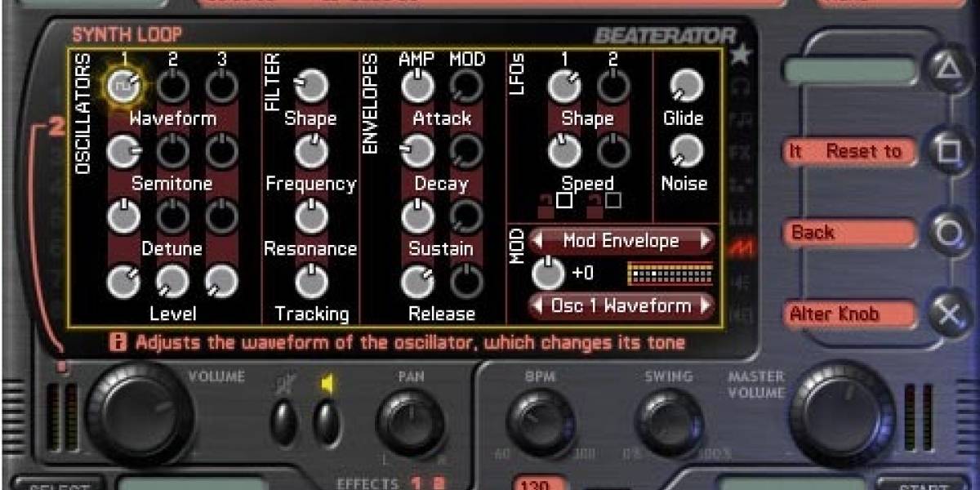Image resolution: width=980 pixels, height=490 pixels.
Task: Select the AMP envelope Release knob
Action: click(417, 282)
